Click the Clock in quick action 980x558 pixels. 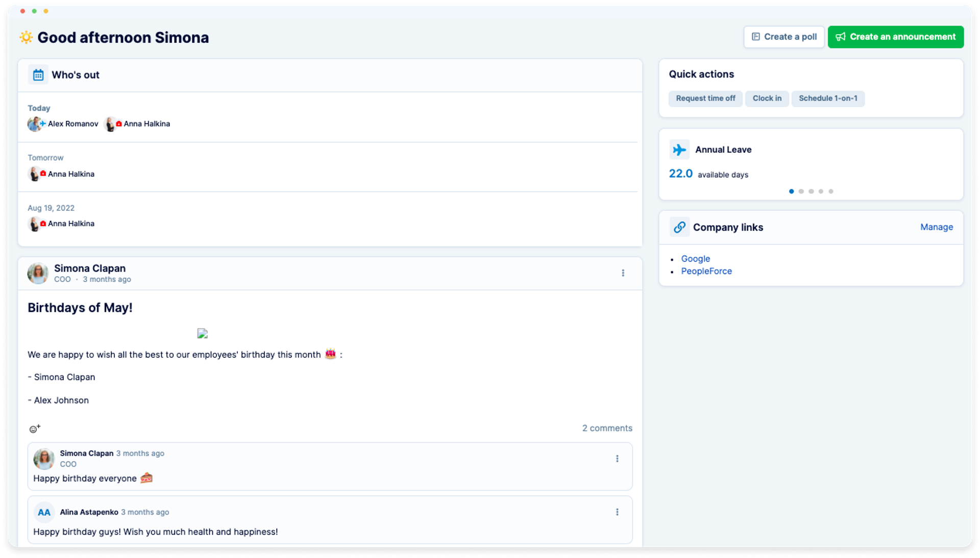click(x=767, y=99)
